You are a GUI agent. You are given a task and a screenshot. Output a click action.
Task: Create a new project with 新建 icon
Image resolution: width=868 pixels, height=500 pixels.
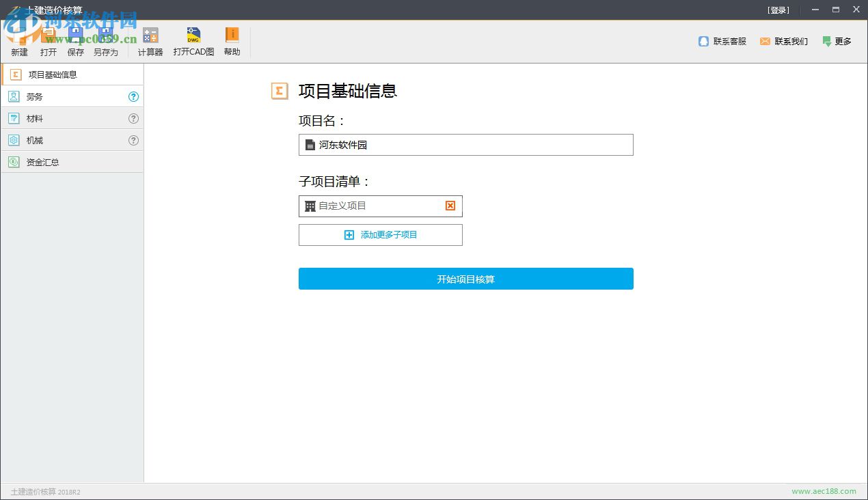[x=18, y=41]
